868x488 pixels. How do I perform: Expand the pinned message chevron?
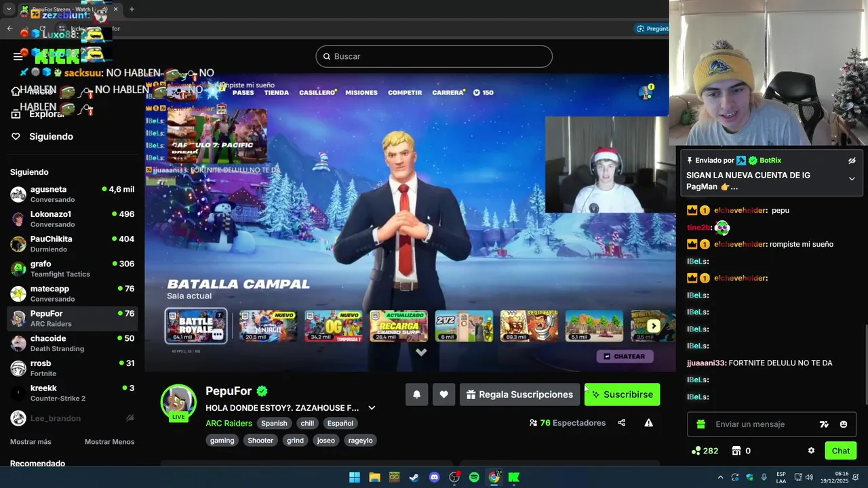pos(852,179)
